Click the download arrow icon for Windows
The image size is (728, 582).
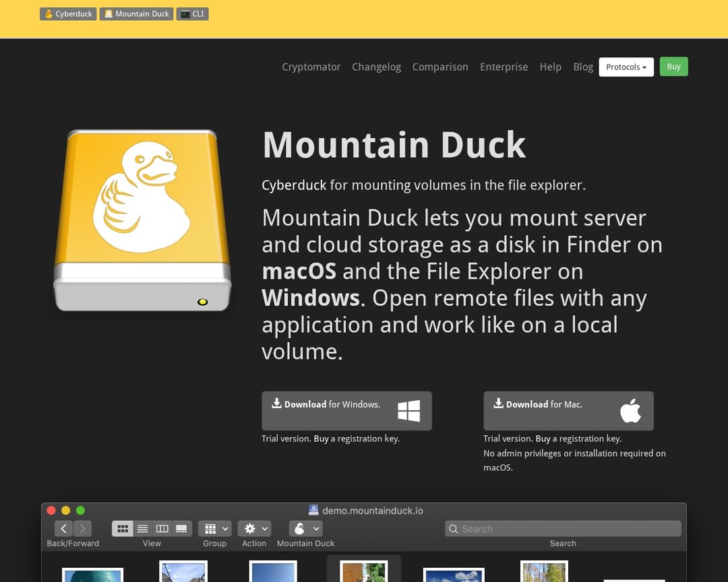pos(277,403)
